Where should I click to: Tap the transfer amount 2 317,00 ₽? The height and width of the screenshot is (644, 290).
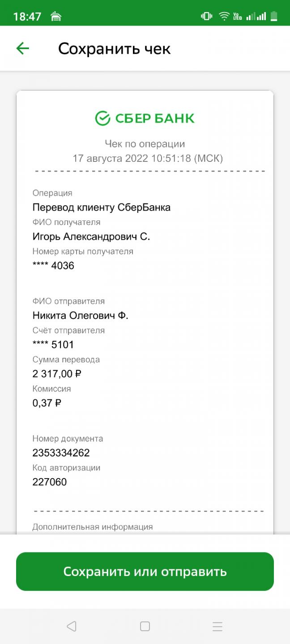57,374
